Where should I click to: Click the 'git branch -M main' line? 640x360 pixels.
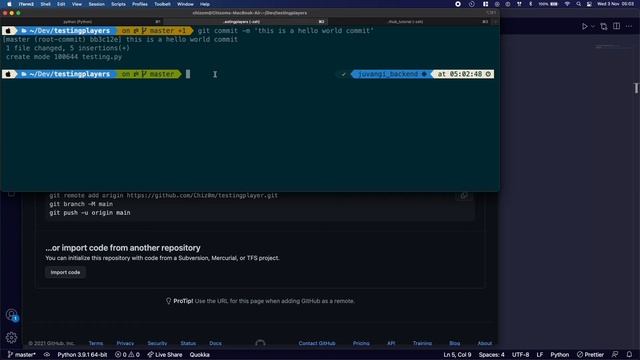81,204
